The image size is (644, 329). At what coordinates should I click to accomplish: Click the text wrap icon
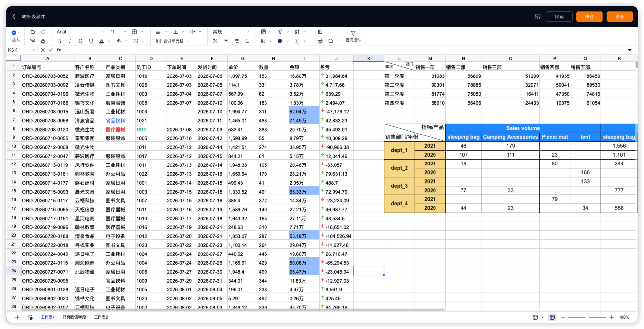pos(192,32)
